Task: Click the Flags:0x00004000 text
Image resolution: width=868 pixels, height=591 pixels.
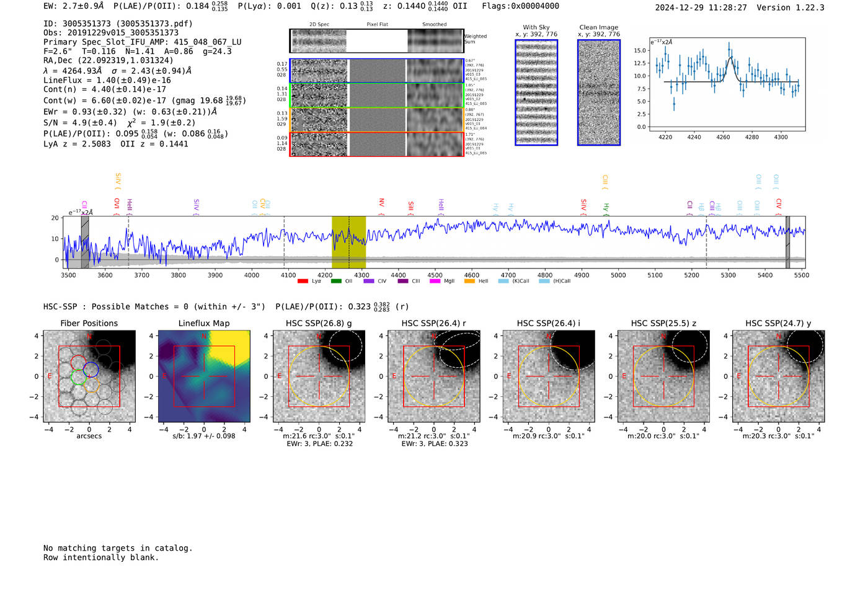Action: (x=521, y=6)
